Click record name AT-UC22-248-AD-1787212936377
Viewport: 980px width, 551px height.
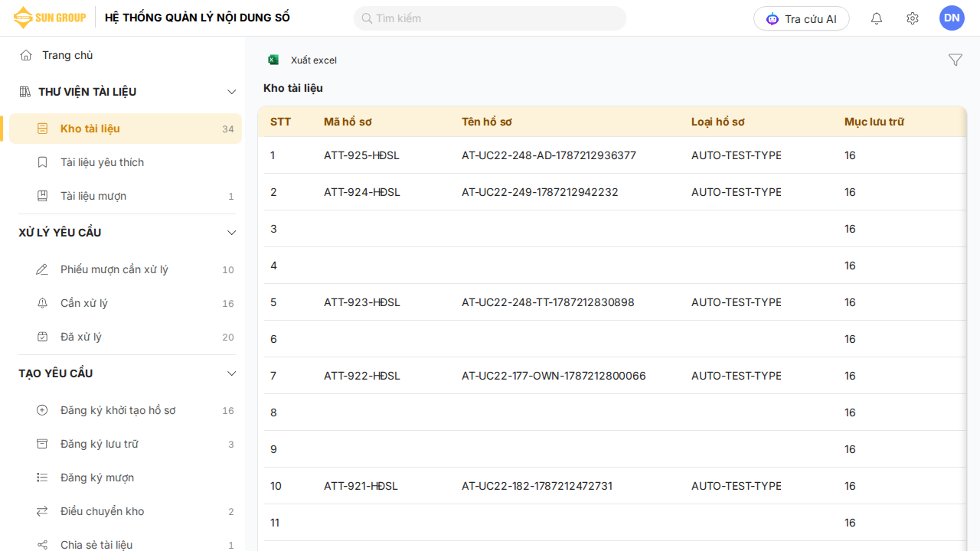coord(549,155)
